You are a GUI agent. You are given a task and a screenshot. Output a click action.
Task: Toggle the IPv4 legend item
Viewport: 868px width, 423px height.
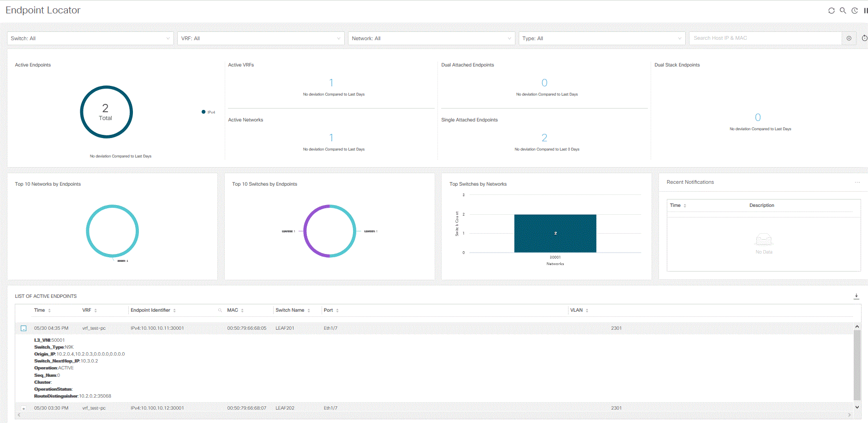coord(208,112)
